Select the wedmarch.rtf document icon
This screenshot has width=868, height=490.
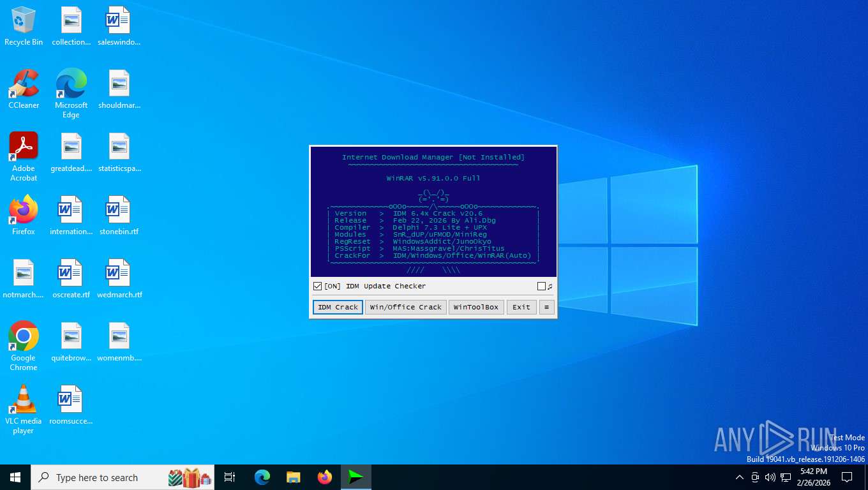tap(119, 279)
